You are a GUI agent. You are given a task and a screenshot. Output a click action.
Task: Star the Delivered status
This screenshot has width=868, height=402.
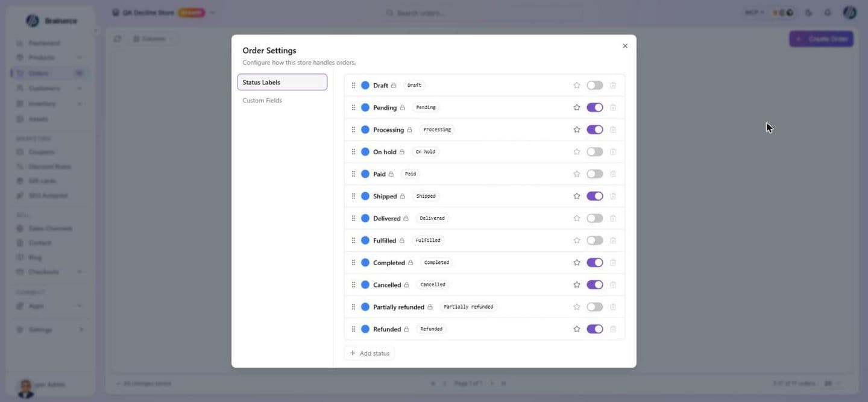coord(576,218)
